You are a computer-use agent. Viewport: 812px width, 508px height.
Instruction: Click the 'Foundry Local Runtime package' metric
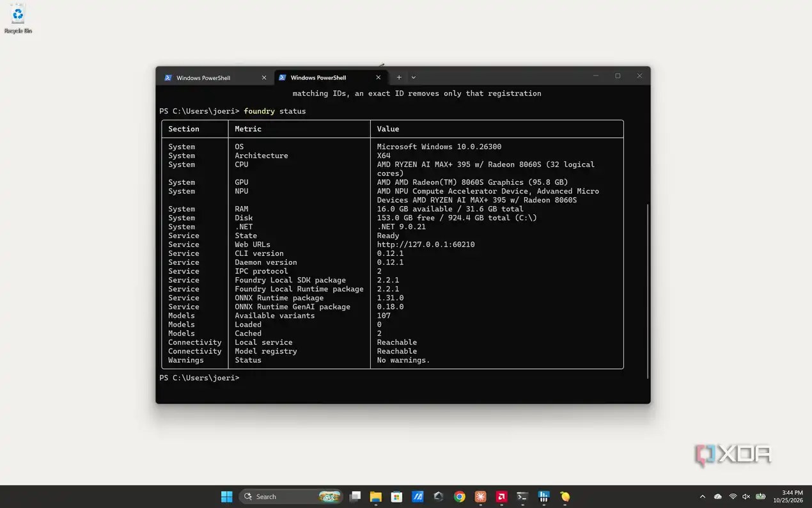(299, 289)
